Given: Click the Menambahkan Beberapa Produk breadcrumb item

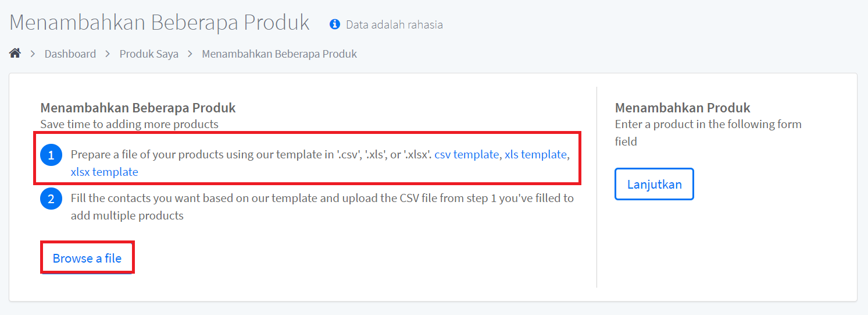Looking at the screenshot, I should [x=280, y=54].
